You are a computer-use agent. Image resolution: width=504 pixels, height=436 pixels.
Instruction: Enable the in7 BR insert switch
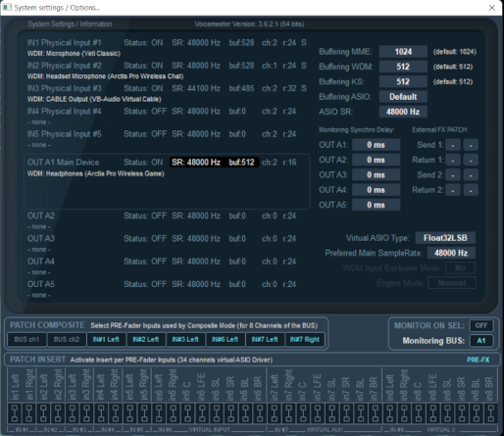[376, 412]
